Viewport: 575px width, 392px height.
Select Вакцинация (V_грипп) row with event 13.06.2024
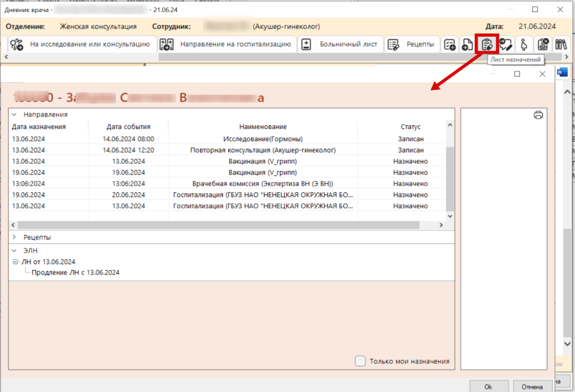coord(263,161)
